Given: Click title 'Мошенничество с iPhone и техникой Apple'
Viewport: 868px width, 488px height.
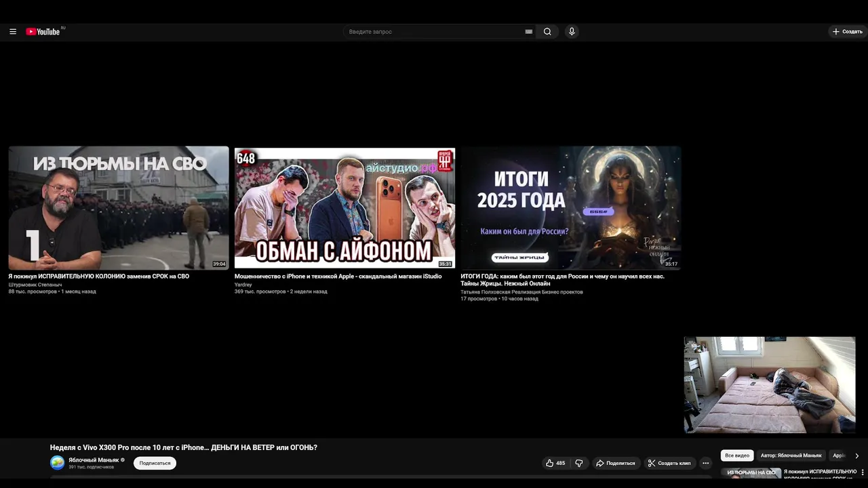Looking at the screenshot, I should click(338, 277).
